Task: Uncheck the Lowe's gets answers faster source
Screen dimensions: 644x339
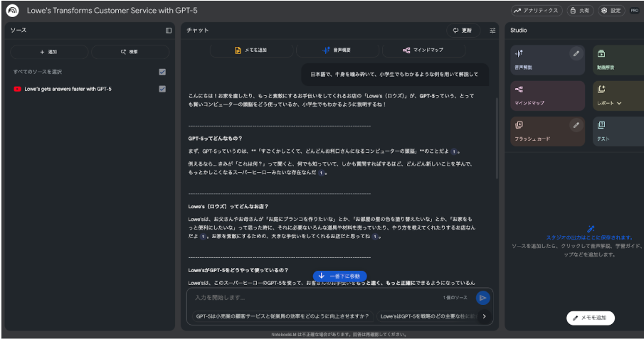Action: point(162,89)
